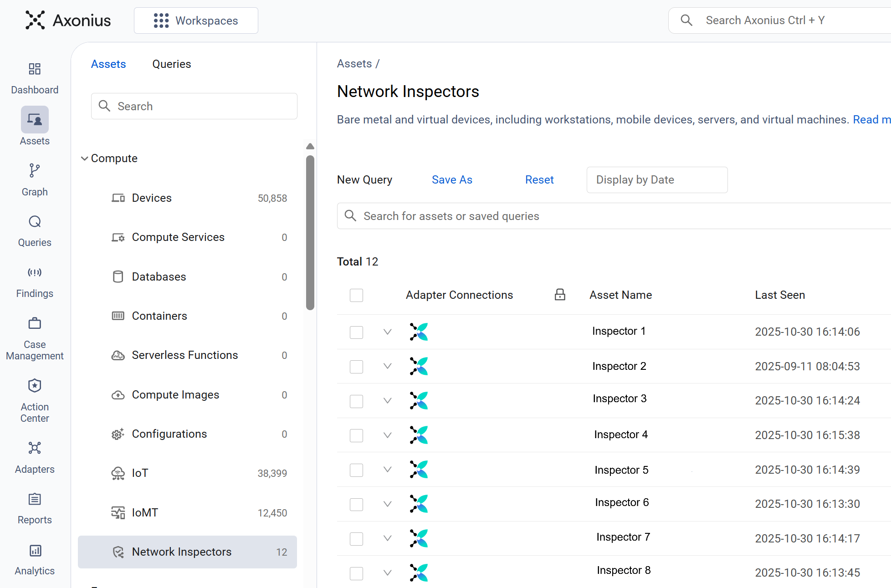891x588 pixels.
Task: Check the Inspector 4 row checkbox
Action: coord(356,435)
